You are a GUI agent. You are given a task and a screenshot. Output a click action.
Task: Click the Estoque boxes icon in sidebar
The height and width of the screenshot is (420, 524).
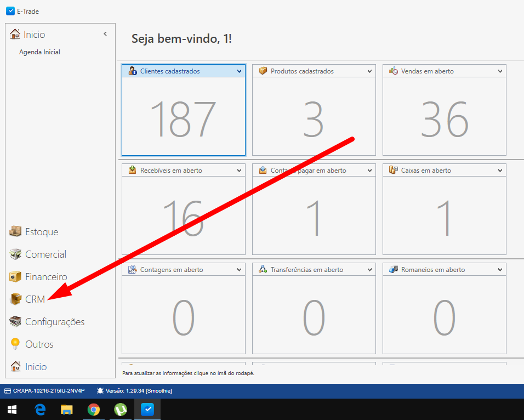click(15, 231)
